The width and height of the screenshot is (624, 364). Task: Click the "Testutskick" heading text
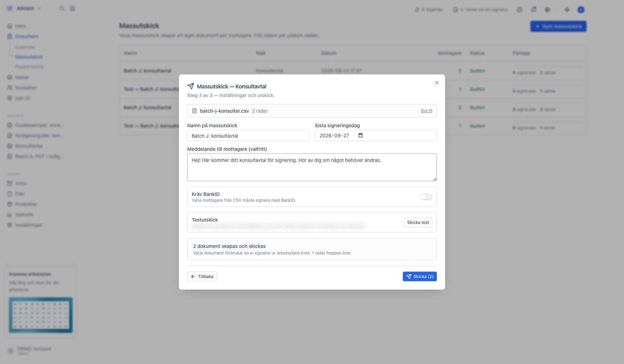(205, 220)
